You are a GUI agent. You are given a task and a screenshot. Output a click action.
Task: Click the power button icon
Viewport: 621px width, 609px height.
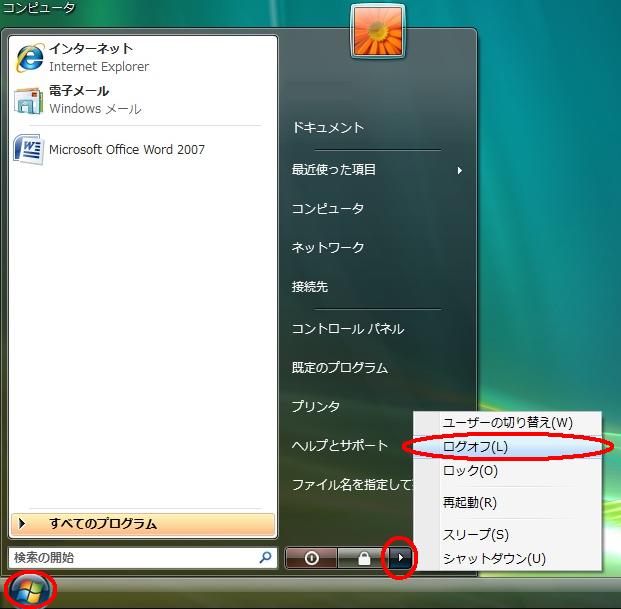[311, 558]
